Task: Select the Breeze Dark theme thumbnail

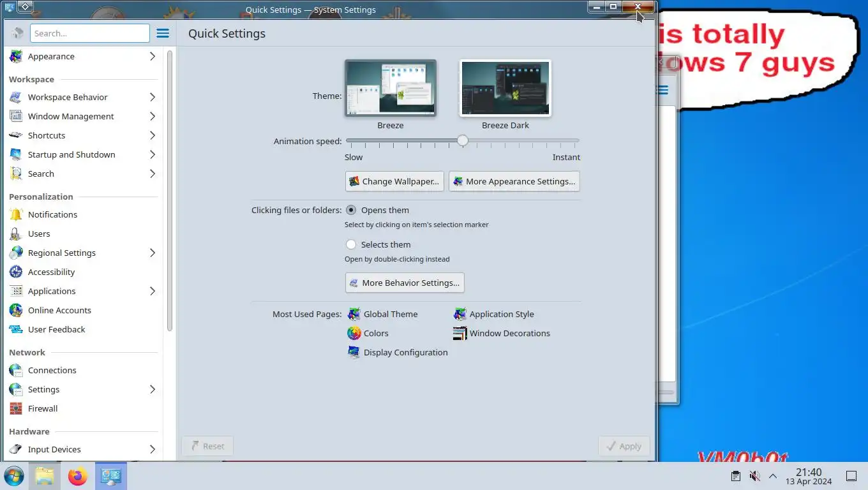Action: (x=505, y=88)
